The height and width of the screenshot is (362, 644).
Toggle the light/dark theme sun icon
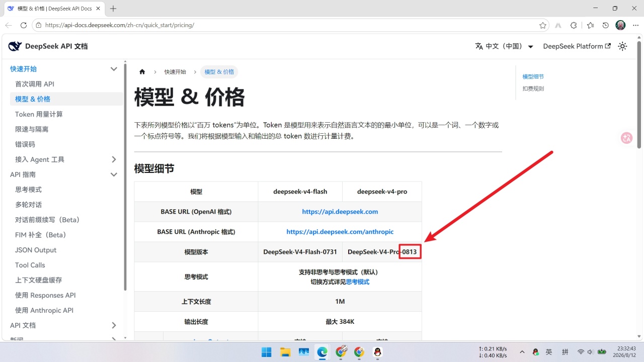(x=622, y=46)
